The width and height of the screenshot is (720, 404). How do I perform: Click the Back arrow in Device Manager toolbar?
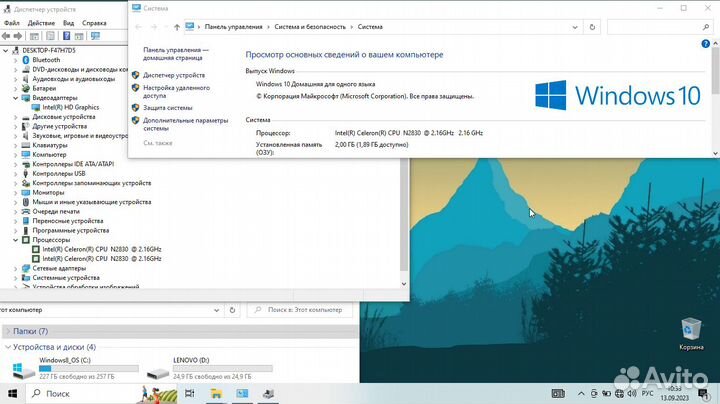(6, 36)
